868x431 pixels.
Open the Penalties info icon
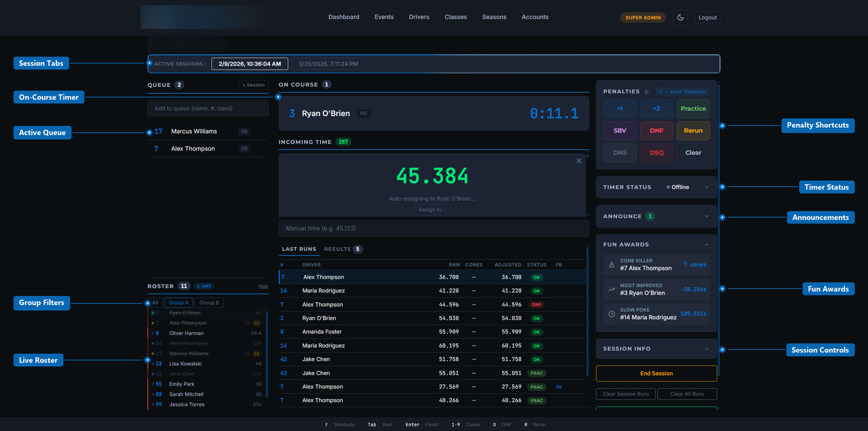647,92
